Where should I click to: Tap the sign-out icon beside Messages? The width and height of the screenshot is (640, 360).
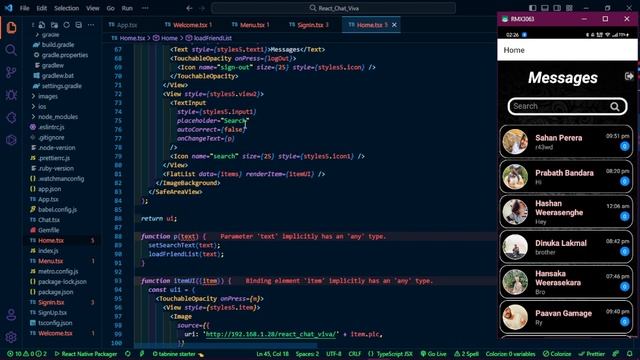[x=629, y=76]
